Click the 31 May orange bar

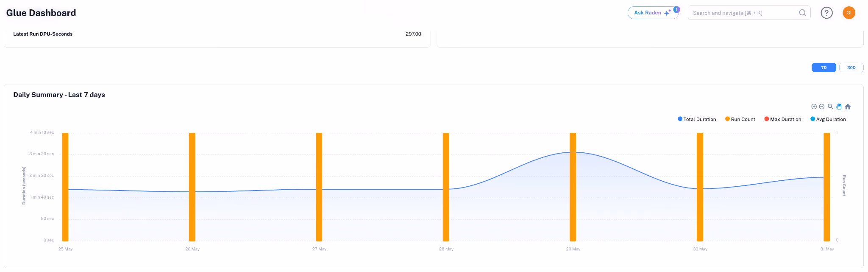(x=826, y=187)
